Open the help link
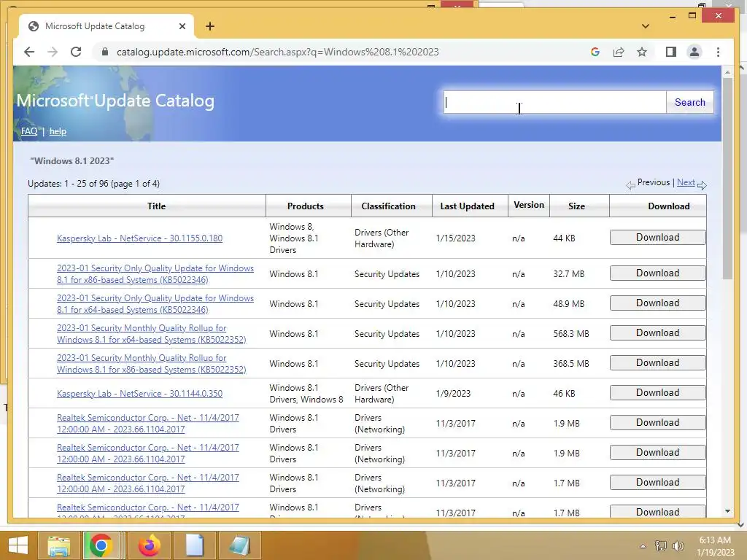Screen dimensions: 747x560 [x=58, y=131]
